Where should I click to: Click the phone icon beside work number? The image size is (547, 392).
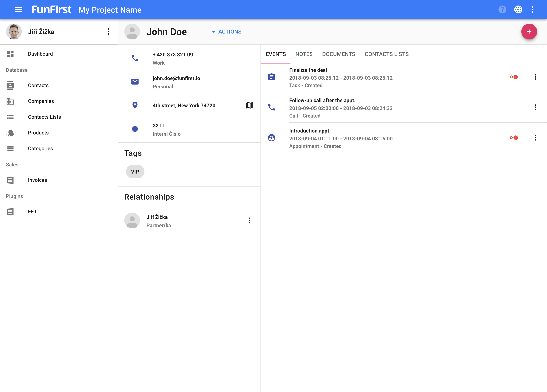pos(135,58)
